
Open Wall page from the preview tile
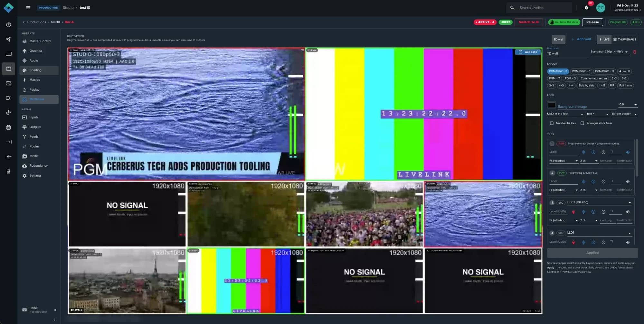pyautogui.click(x=528, y=52)
